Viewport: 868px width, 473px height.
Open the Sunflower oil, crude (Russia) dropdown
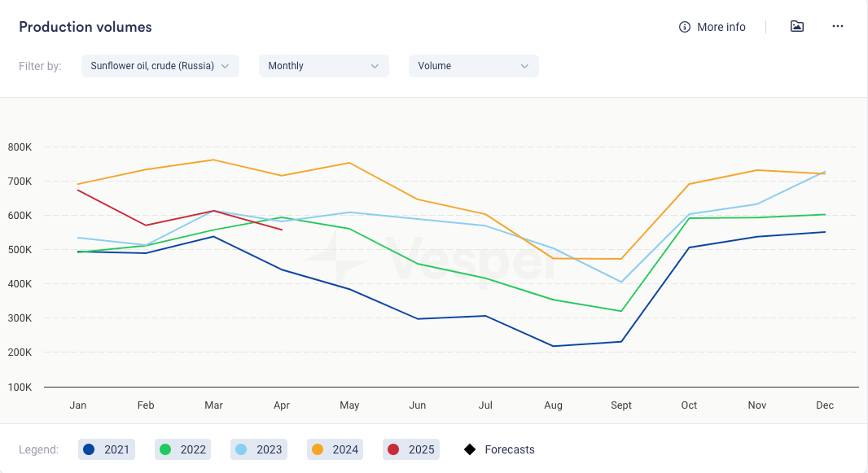point(160,66)
